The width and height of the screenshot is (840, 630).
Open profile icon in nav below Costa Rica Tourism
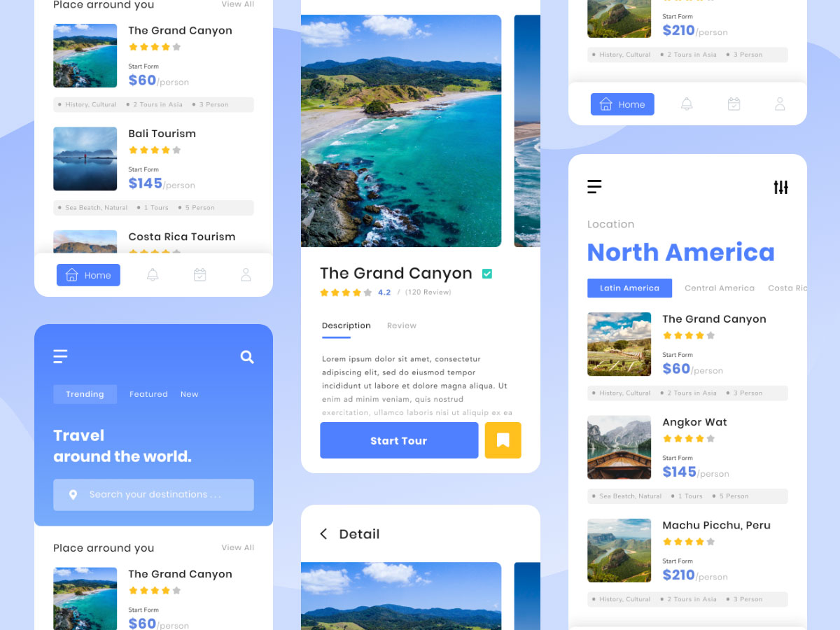click(x=246, y=275)
